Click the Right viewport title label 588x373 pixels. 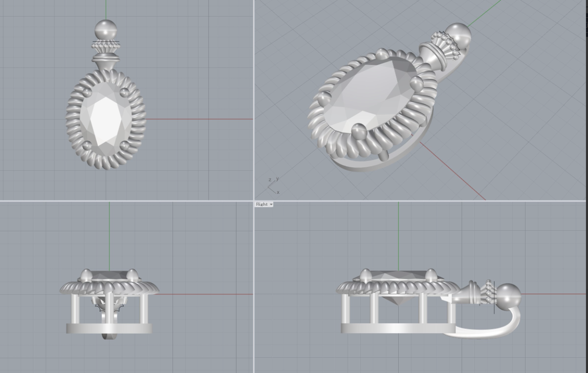pos(262,204)
